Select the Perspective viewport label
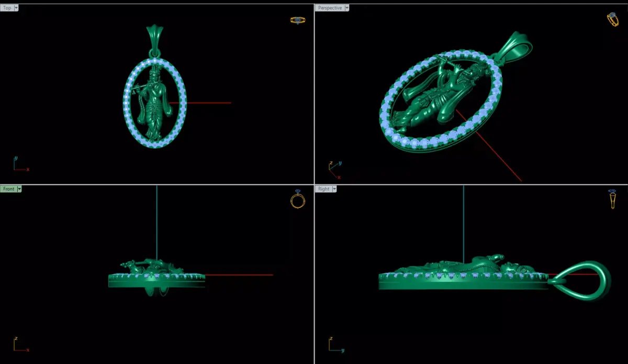 tap(330, 8)
